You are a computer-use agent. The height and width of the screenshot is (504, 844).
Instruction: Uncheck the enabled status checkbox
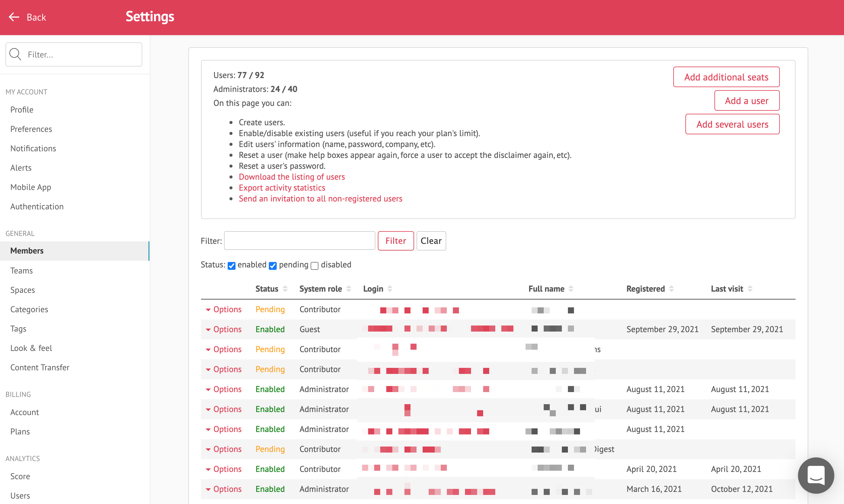(x=231, y=266)
